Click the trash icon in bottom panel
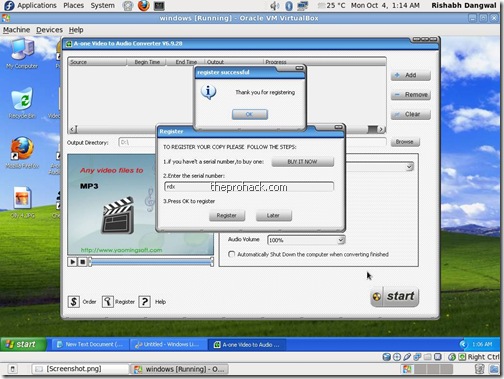The image size is (504, 379). [x=480, y=369]
